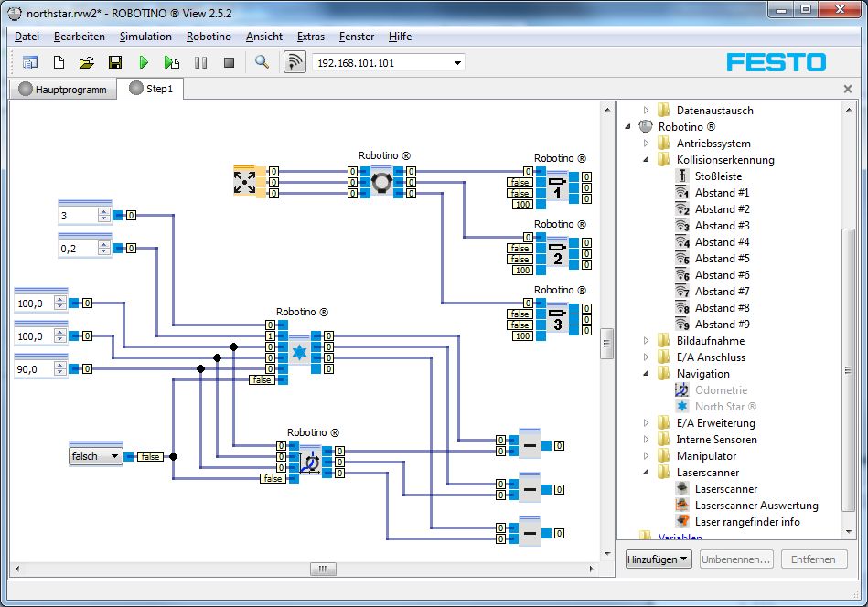This screenshot has width=868, height=607.
Task: Switch to the Hauptprogramm tab
Action: [63, 89]
